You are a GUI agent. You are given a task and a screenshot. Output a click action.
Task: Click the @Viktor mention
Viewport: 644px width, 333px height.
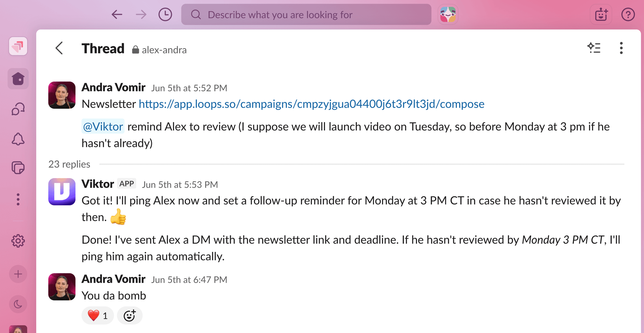[x=103, y=126]
